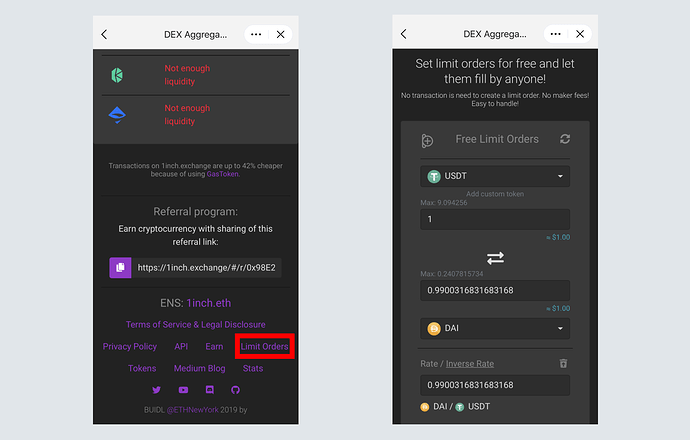Close the left DEX Aggregator mini-app
This screenshot has height=440, width=690.
[x=280, y=34]
